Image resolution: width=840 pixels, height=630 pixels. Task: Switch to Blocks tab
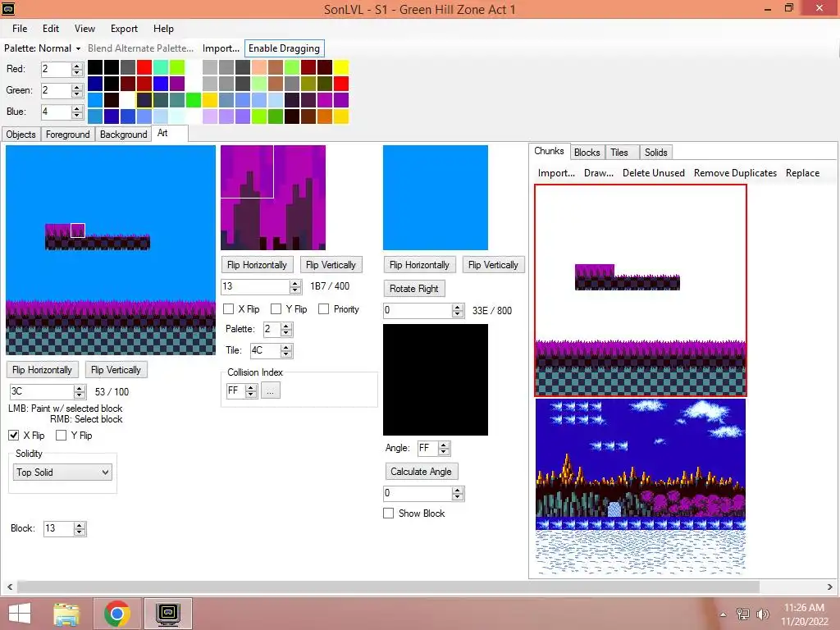pos(587,153)
